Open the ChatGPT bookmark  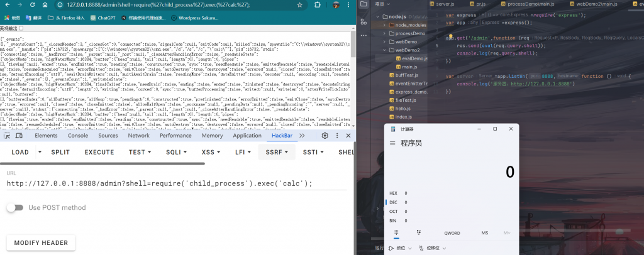click(103, 18)
